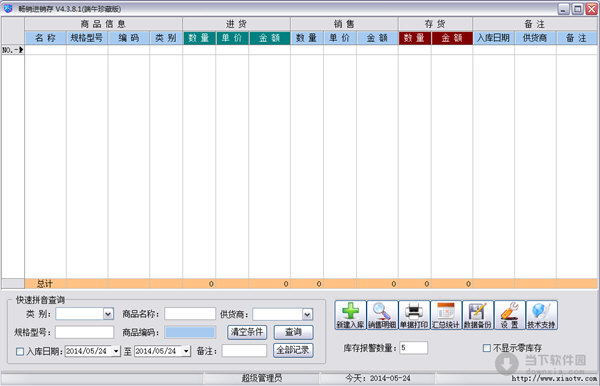Open 汇总统计 statistics icon
Screen dimensions: 600x386
pyautogui.click(x=446, y=315)
